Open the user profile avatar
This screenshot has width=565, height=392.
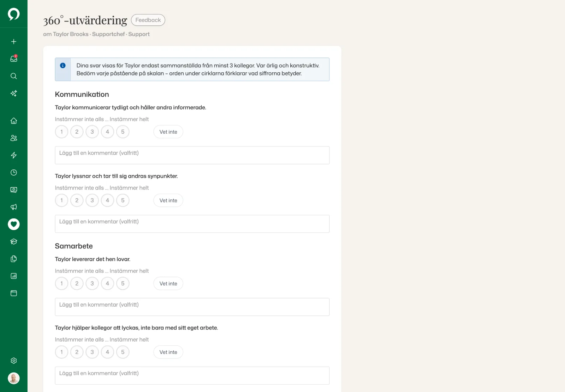(x=14, y=378)
